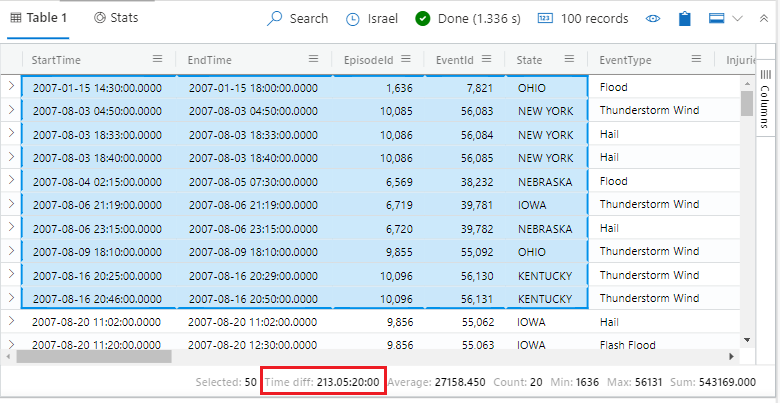Viewport: 780px width, 403px height.
Task: Select the EndTime cell 2007-08-05 07:30:00.0000
Action: coord(254,182)
